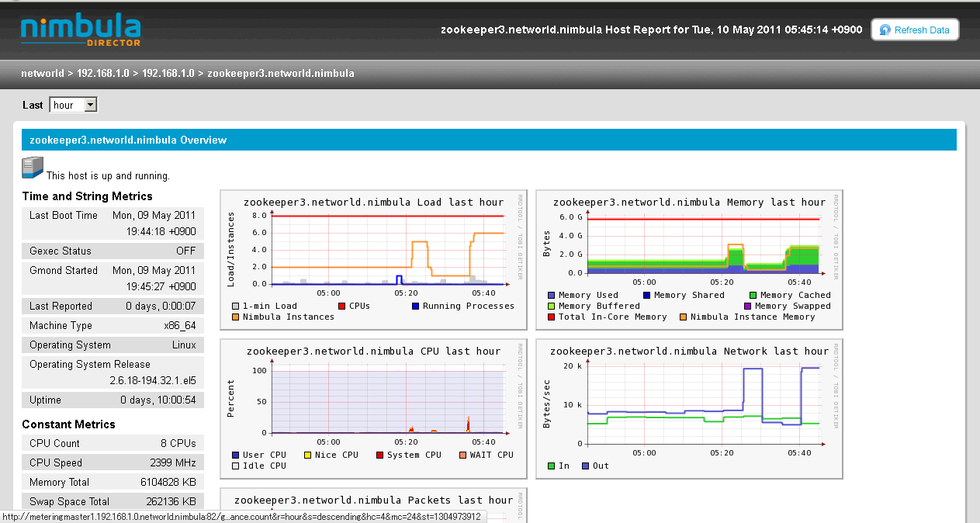Click zookeeper3.networld.nimbula breadcrumb item
980x523 pixels.
click(x=281, y=74)
